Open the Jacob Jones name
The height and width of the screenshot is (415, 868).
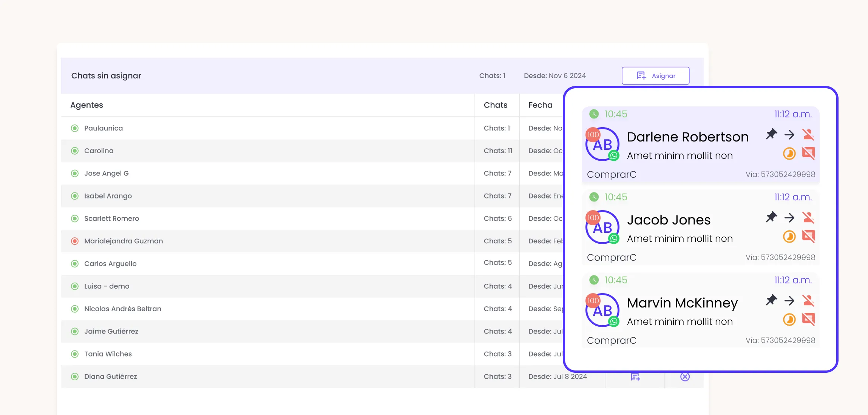click(x=669, y=220)
